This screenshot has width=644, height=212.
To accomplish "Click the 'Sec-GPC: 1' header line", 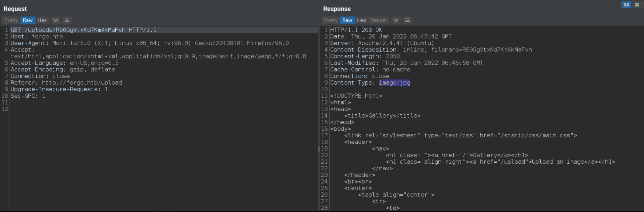I will point(28,96).
